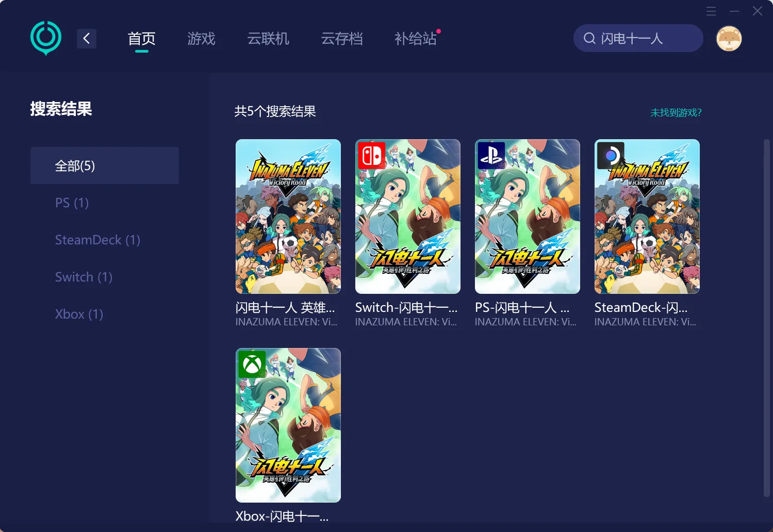Open the PS-闪电十一人 game cover
The image size is (773, 532).
tap(528, 217)
